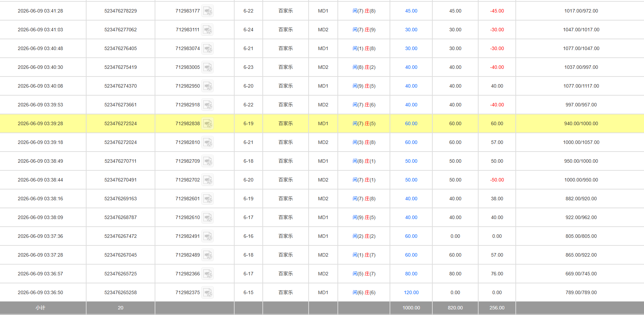Click win/loss value 76.00
This screenshot has width=644, height=315.
tap(497, 274)
